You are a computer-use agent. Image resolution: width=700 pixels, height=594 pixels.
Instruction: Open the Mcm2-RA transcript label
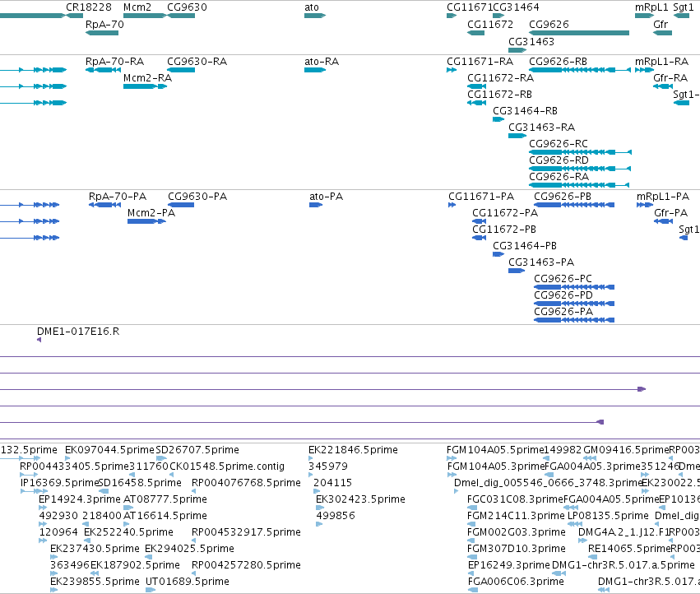pyautogui.click(x=147, y=78)
